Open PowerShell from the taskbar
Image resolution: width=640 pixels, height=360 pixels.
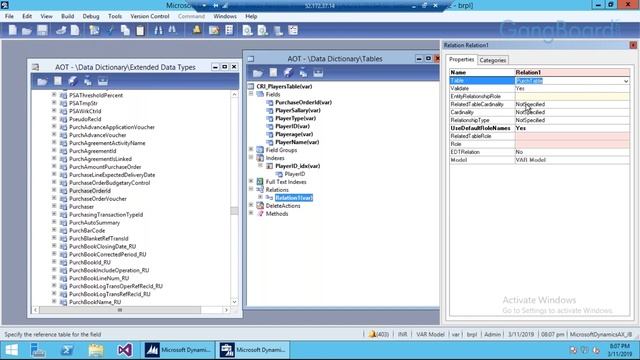(x=67, y=350)
